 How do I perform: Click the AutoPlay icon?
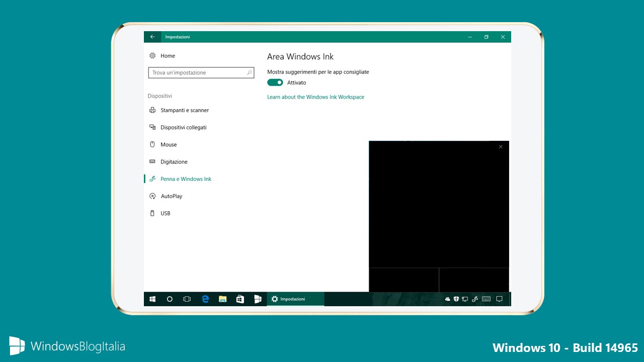[x=152, y=196]
